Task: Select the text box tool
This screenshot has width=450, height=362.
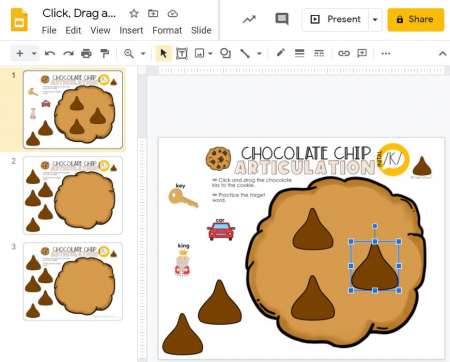Action: point(182,53)
